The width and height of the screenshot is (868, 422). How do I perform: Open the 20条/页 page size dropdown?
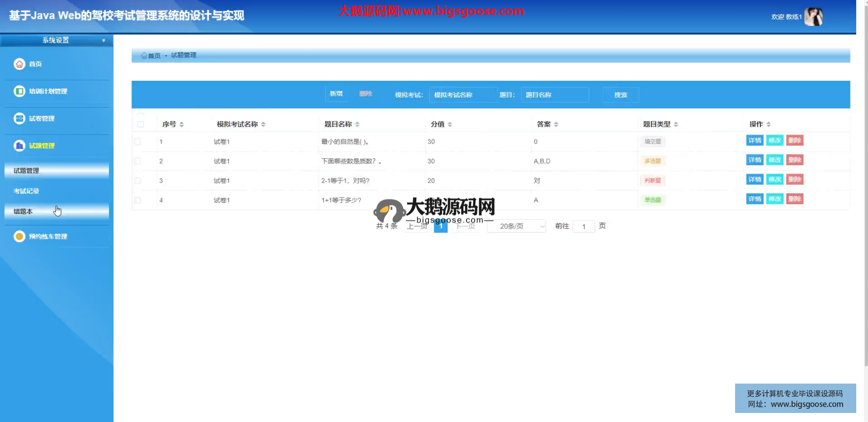coord(517,226)
